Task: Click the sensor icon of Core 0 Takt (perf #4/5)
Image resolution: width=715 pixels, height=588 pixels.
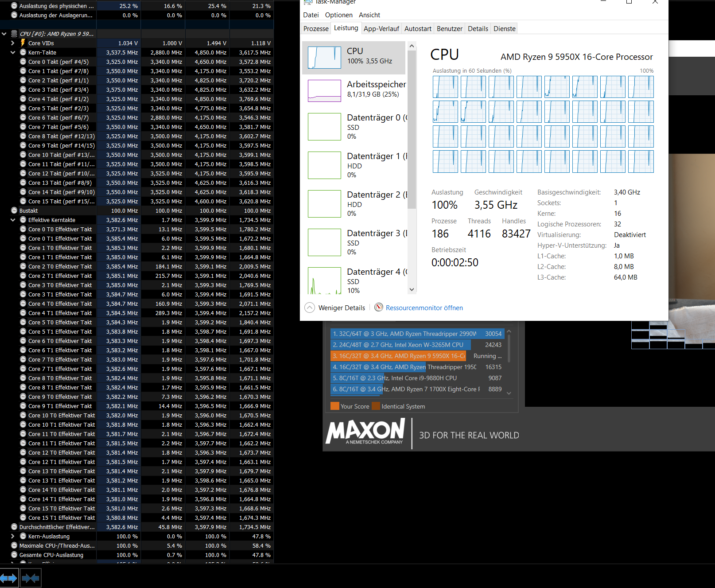Action: pos(23,62)
